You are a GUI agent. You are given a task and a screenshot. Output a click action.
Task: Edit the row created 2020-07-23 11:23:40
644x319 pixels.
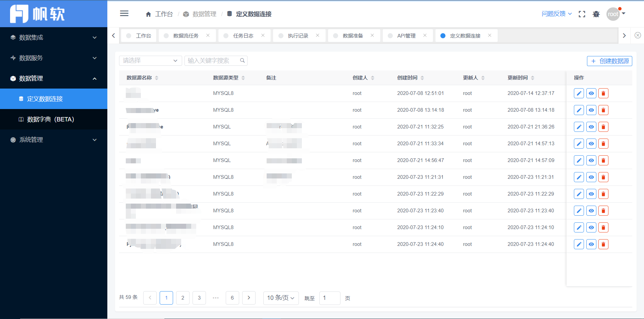pyautogui.click(x=579, y=211)
